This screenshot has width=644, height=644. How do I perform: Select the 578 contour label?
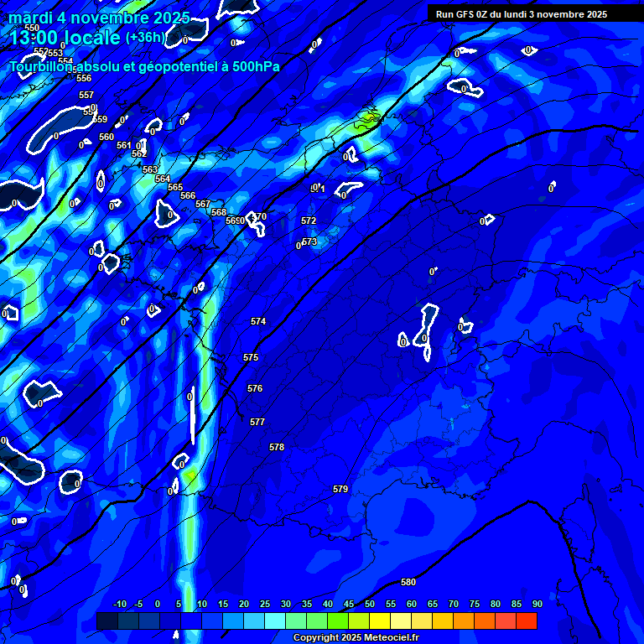[x=277, y=447]
